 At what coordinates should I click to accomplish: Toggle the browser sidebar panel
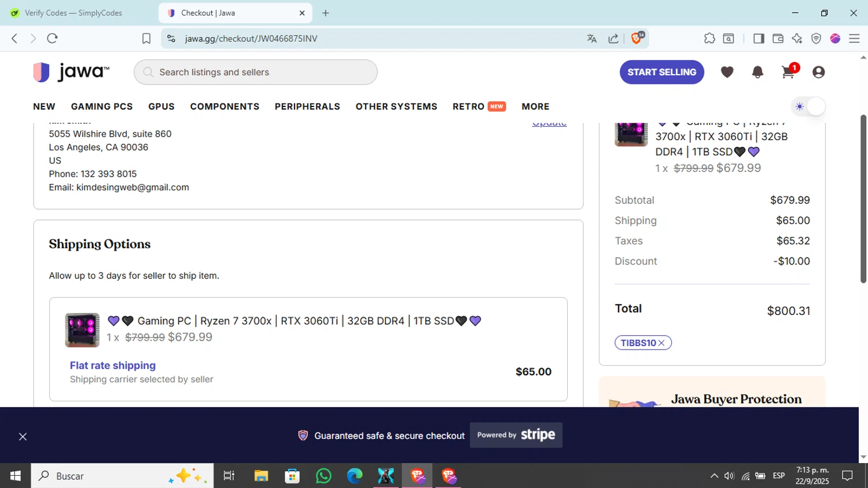coord(759,38)
